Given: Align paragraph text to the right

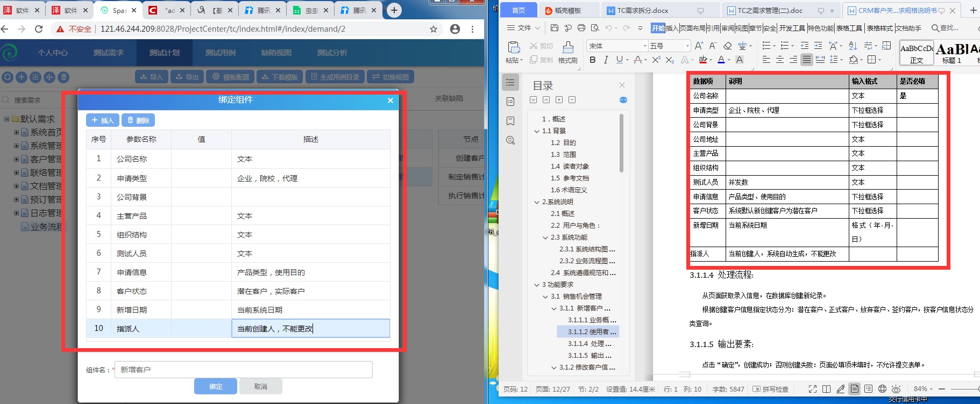Looking at the screenshot, I should (793, 60).
